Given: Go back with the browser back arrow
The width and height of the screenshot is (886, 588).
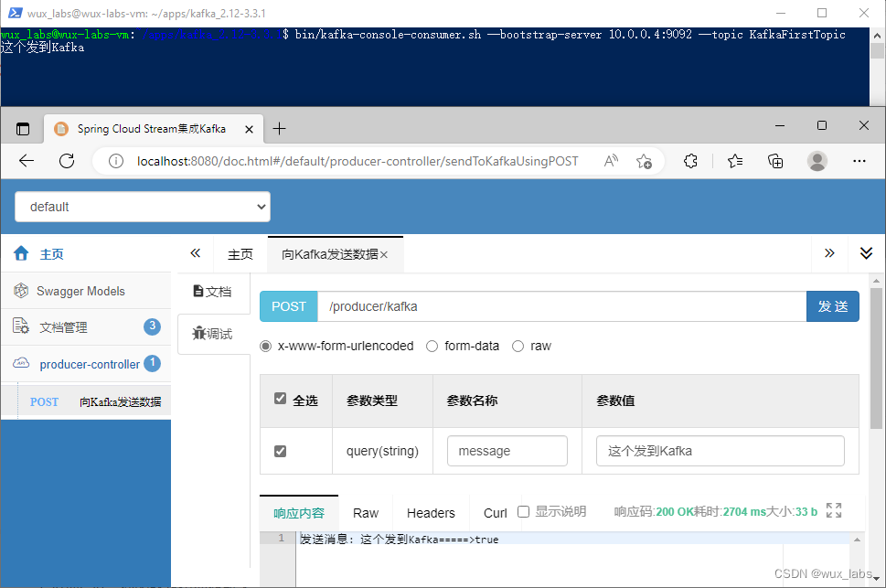Looking at the screenshot, I should 27,161.
